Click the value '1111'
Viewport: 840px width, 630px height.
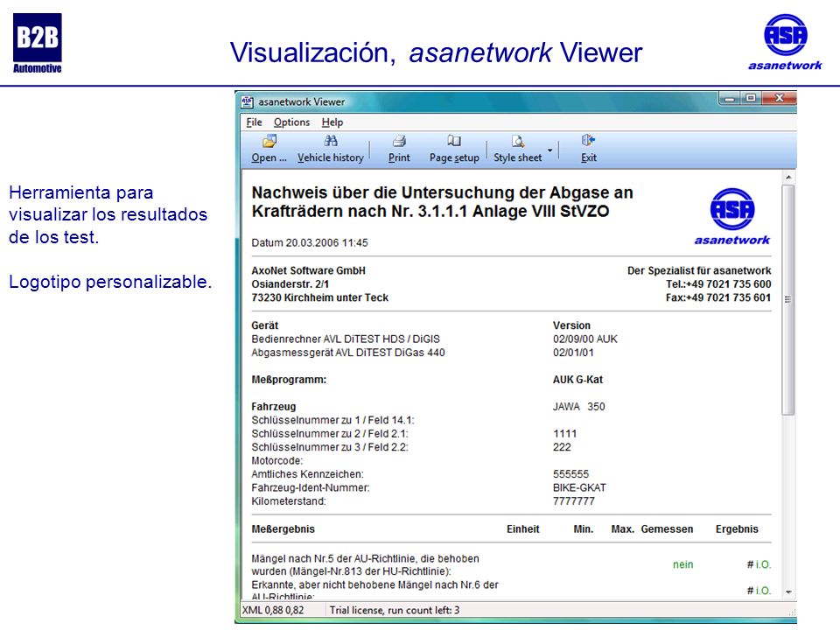click(564, 433)
